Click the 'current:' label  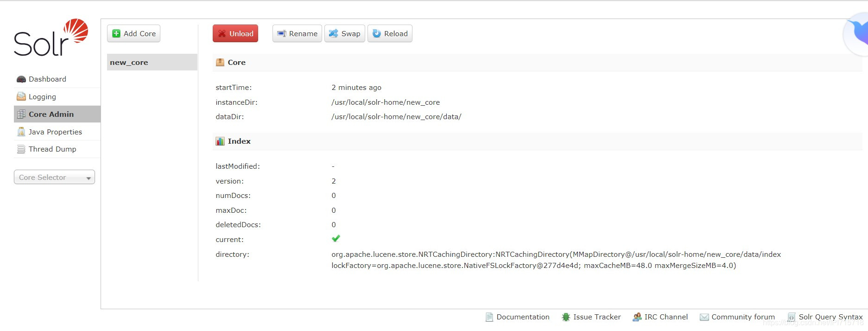(x=229, y=240)
